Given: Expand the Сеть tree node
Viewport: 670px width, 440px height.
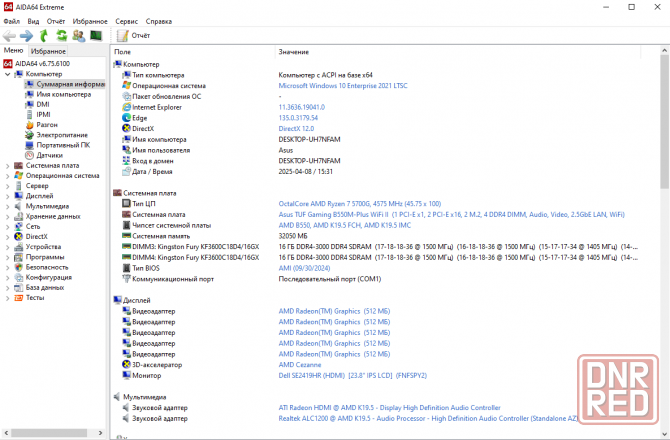Looking at the screenshot, I should [7, 227].
